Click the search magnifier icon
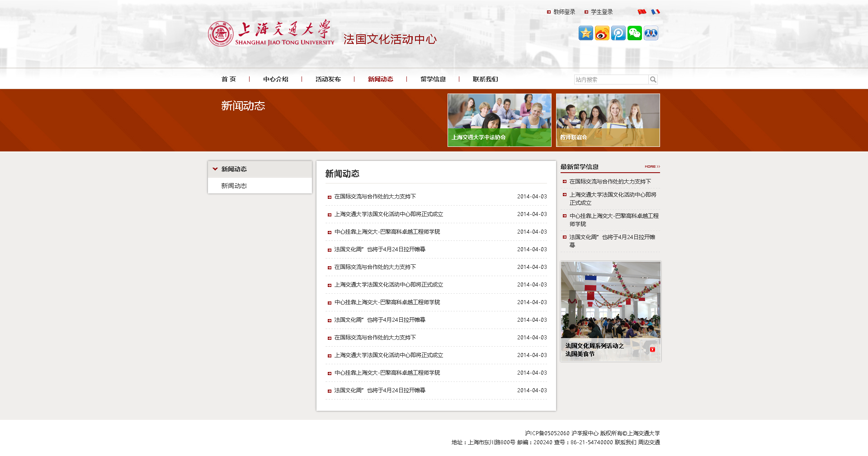The image size is (868, 456). point(653,80)
